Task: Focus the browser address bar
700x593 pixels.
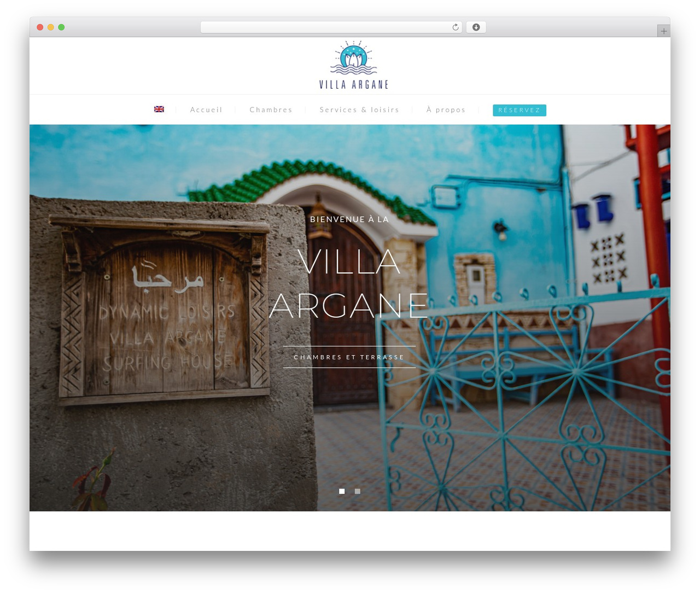Action: coord(331,27)
